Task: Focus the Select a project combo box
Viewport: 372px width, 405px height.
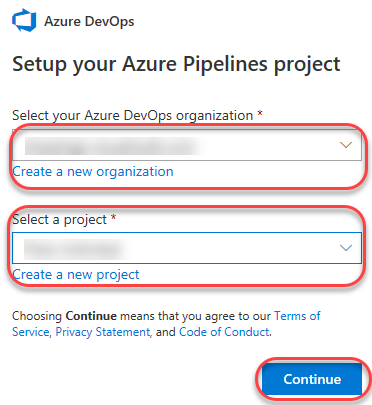Action: 187,248
